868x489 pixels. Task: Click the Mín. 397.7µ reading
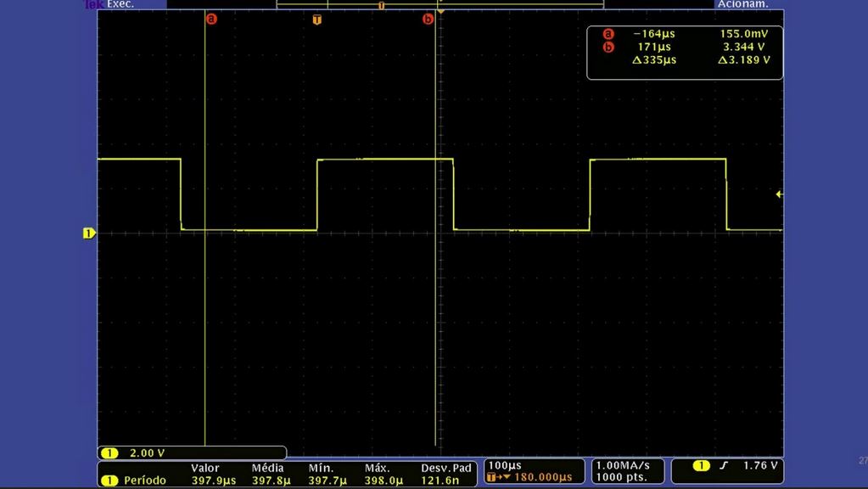[x=328, y=481]
